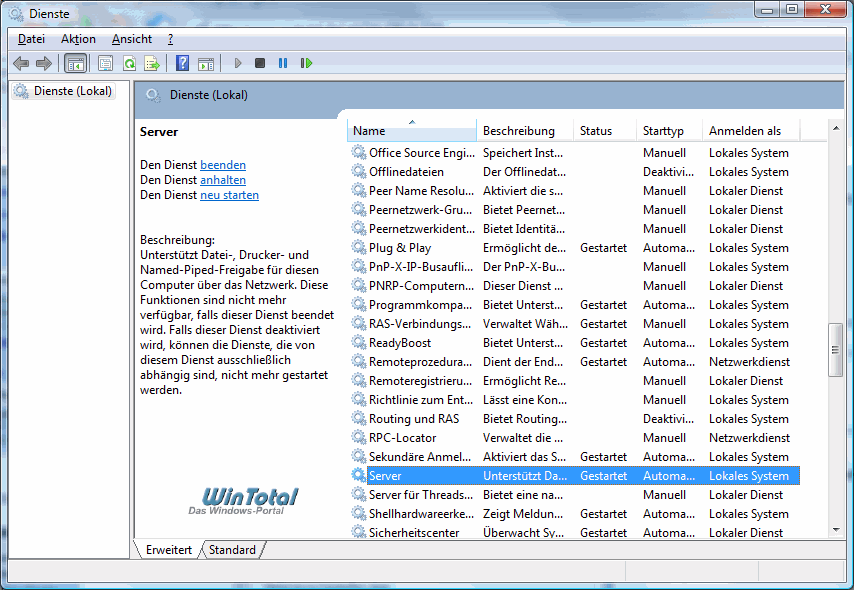Screen dimensions: 854x590
Task: Click the neu starten link
Action: point(229,195)
